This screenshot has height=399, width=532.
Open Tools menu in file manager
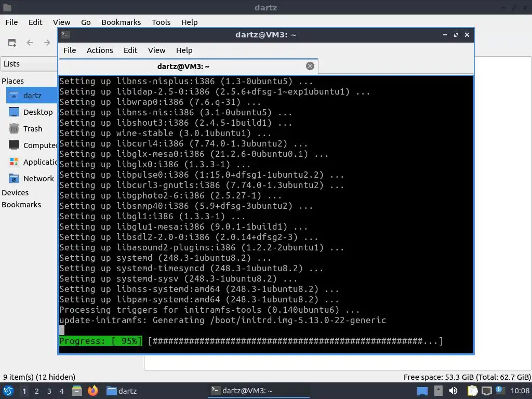(161, 22)
